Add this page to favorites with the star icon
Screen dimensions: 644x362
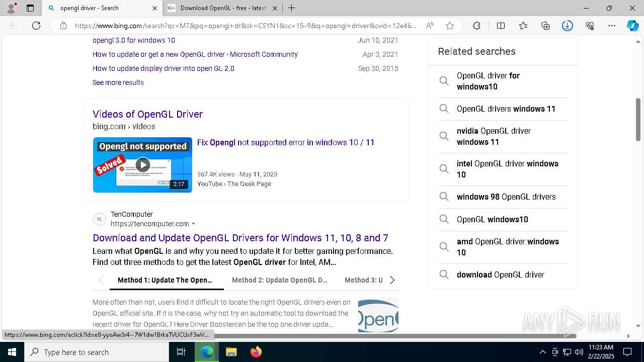pyautogui.click(x=450, y=26)
